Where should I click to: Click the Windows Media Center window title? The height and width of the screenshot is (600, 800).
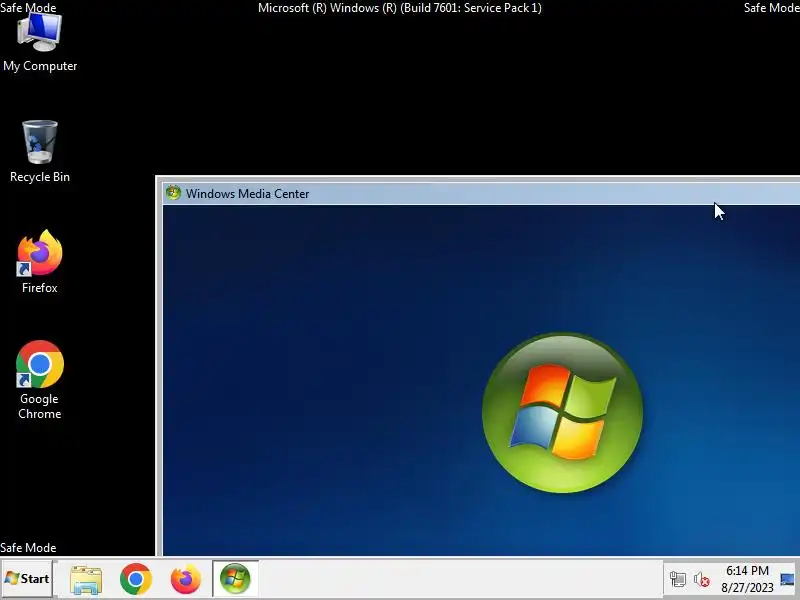pyautogui.click(x=247, y=194)
